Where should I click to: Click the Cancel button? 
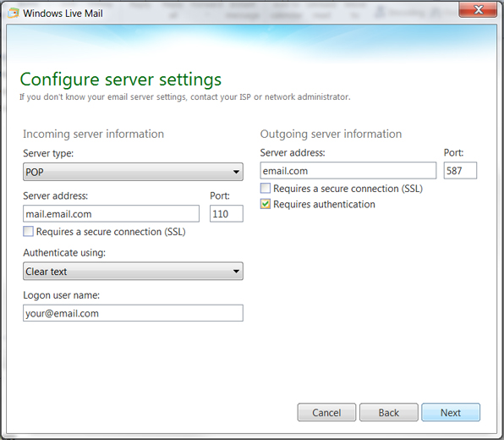(326, 412)
